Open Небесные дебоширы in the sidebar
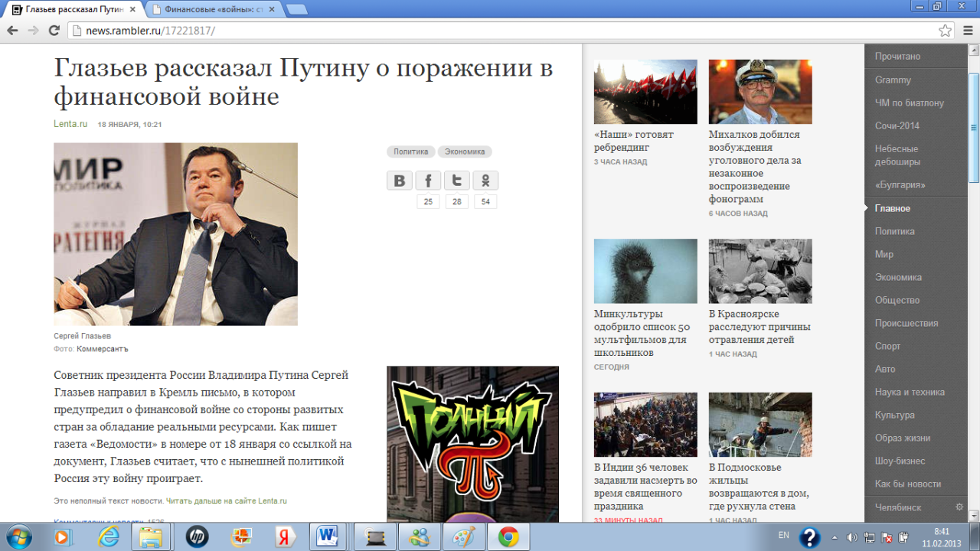This screenshot has height=551, width=980. pos(897,155)
